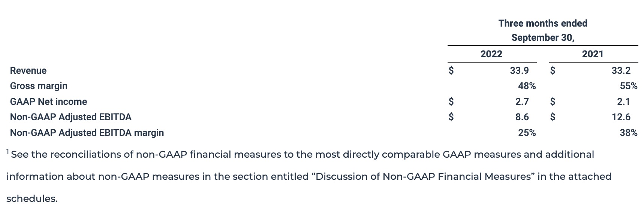Select the 55% gross margin cell

[x=628, y=86]
